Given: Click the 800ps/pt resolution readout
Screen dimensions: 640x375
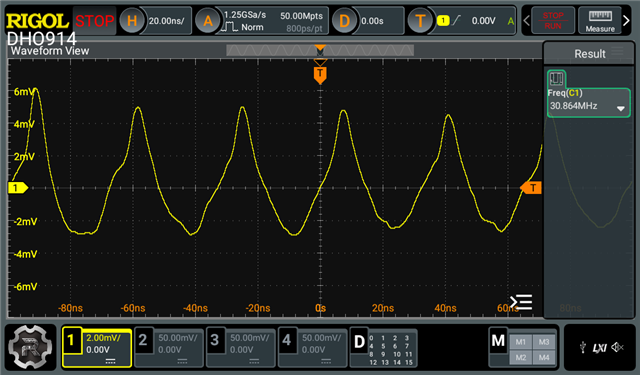Looking at the screenshot, I should (304, 29).
